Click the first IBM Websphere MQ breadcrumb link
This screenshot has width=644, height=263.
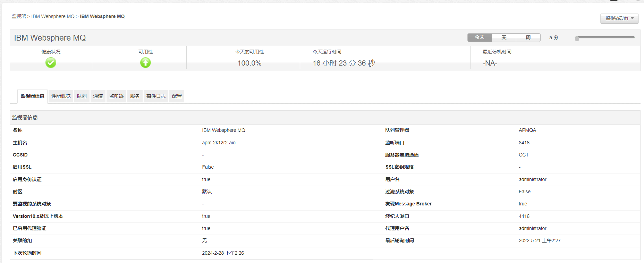pos(53,16)
